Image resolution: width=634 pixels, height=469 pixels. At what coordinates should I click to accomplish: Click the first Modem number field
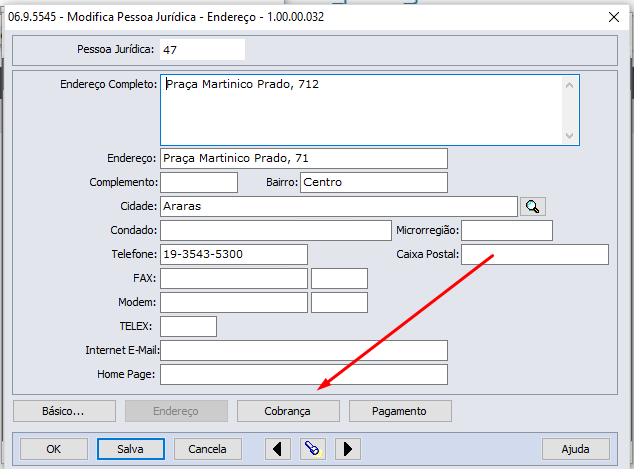(234, 302)
